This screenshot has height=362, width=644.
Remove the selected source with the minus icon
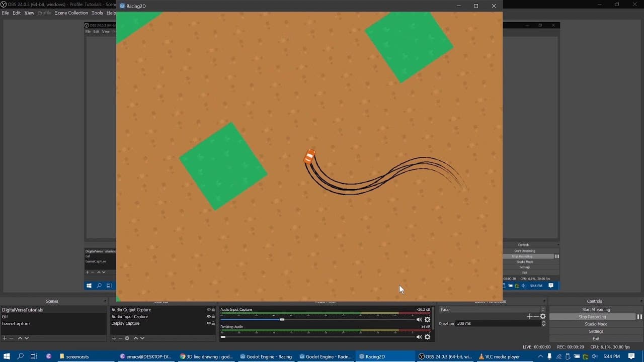click(120, 338)
